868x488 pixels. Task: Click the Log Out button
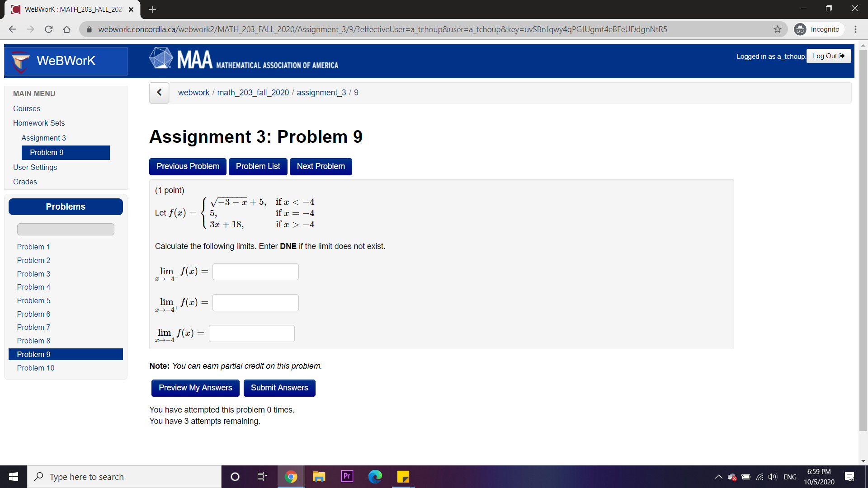pos(829,56)
